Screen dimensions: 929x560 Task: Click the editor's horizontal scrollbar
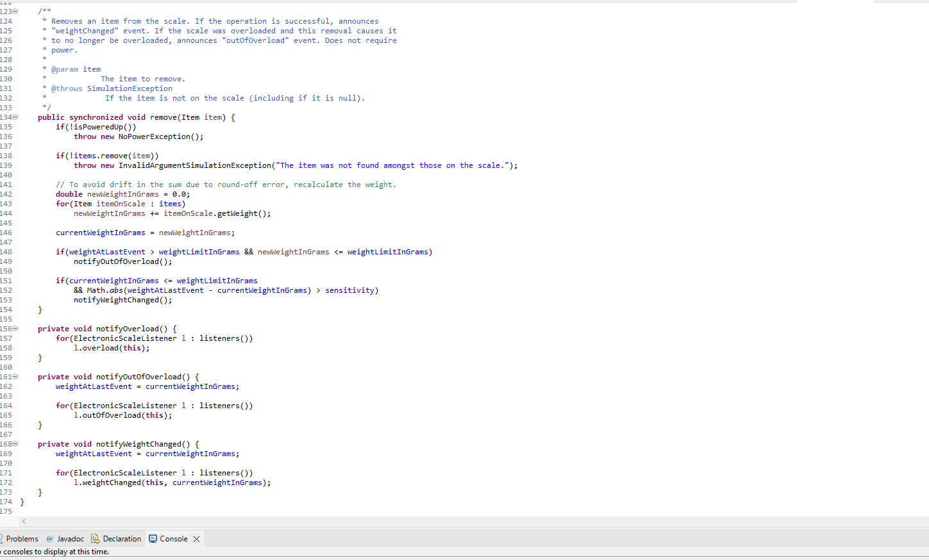tap(449, 521)
